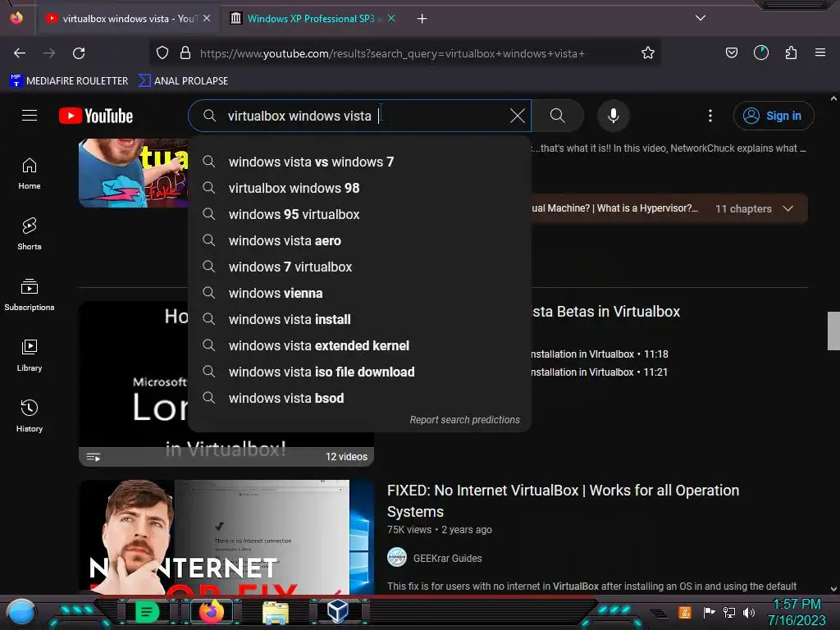Open Home in YouTube sidebar
The height and width of the screenshot is (630, 840).
tap(30, 174)
